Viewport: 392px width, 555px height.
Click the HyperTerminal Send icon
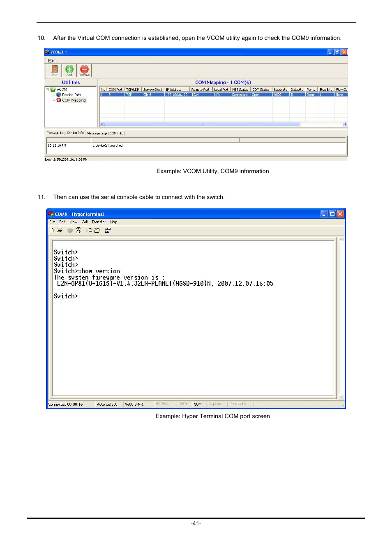coord(89,230)
